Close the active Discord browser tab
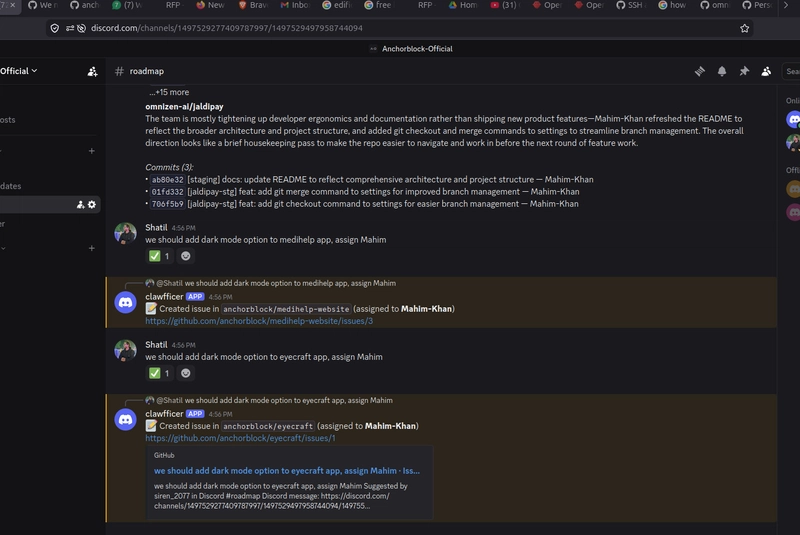Image resolution: width=800 pixels, height=535 pixels. [x=13, y=5]
